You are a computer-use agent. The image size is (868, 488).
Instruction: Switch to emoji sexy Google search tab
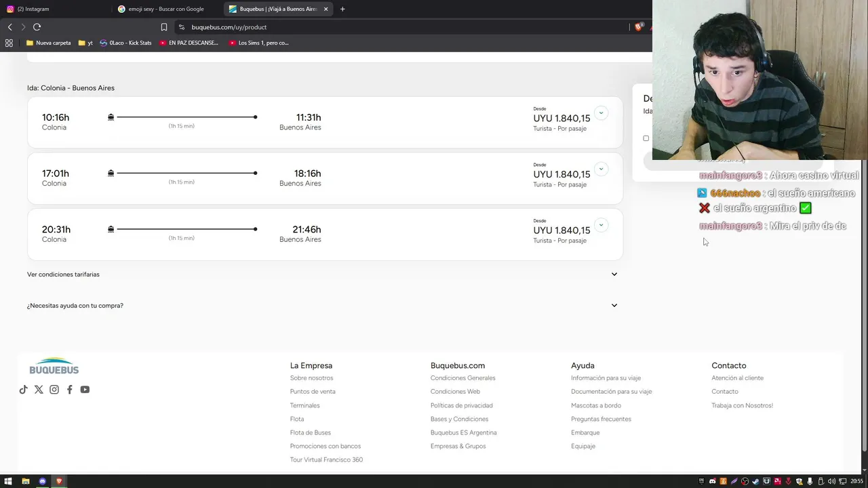tap(166, 9)
